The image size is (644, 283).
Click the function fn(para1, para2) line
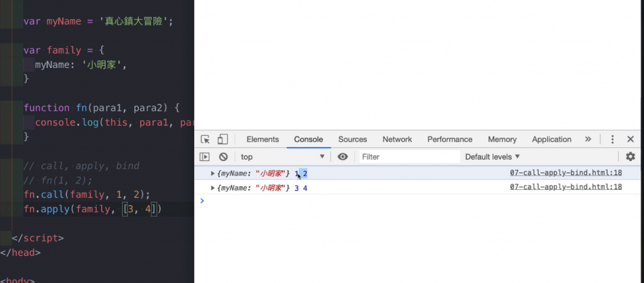102,108
